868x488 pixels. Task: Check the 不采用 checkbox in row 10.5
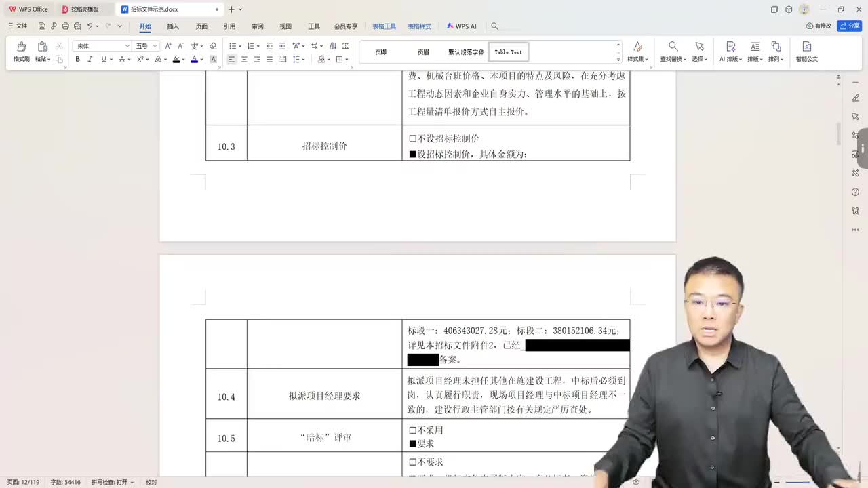point(412,430)
